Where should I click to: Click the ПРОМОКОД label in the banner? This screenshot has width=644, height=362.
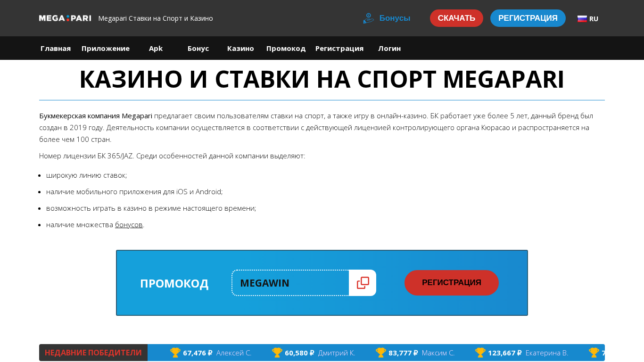pos(174,283)
